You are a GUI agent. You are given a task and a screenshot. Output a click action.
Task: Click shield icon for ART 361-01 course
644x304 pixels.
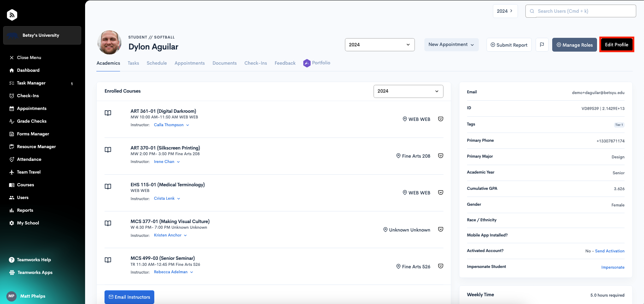point(441,119)
